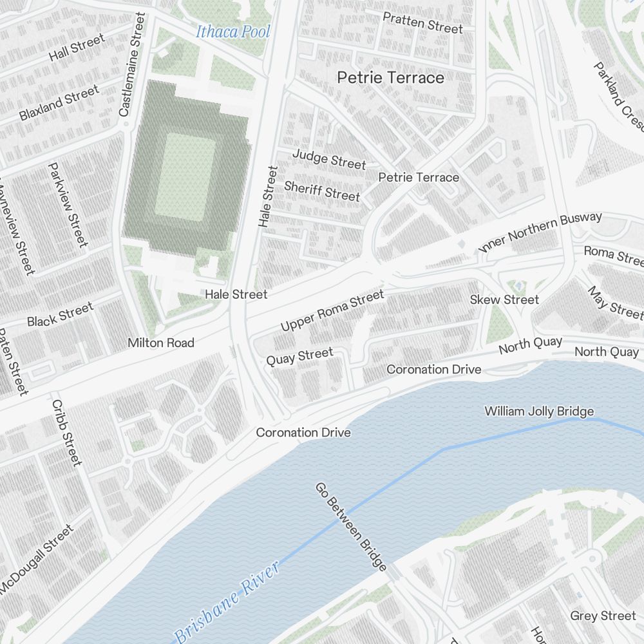The image size is (644, 644).
Task: Select the Petrie Terrace suburb label
Action: click(391, 78)
